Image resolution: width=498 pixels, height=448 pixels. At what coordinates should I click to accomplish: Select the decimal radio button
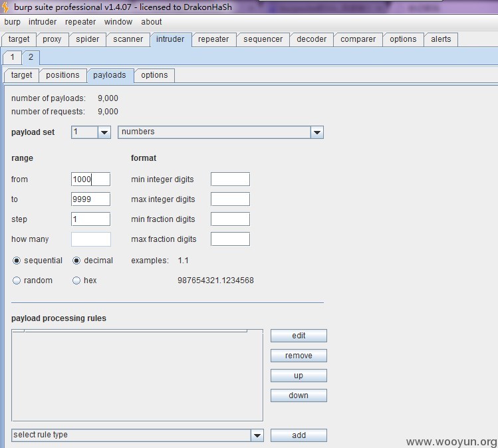[76, 261]
